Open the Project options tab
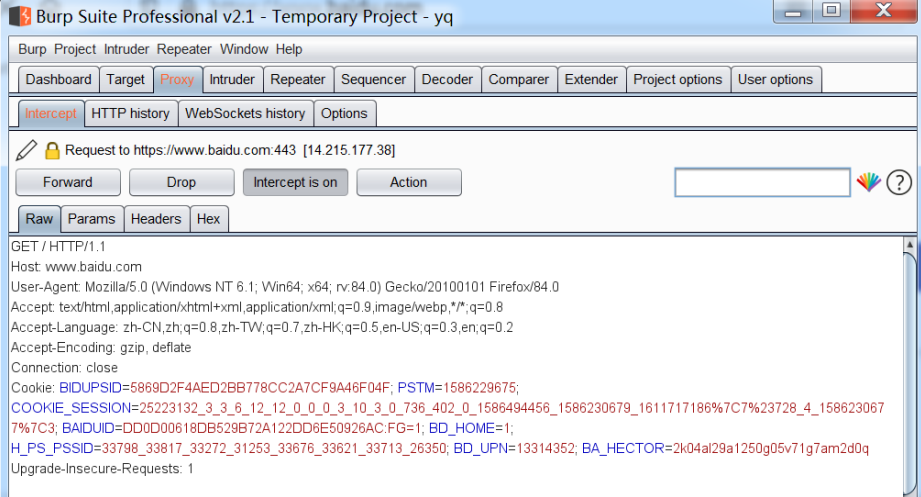921x497 pixels. 678,79
